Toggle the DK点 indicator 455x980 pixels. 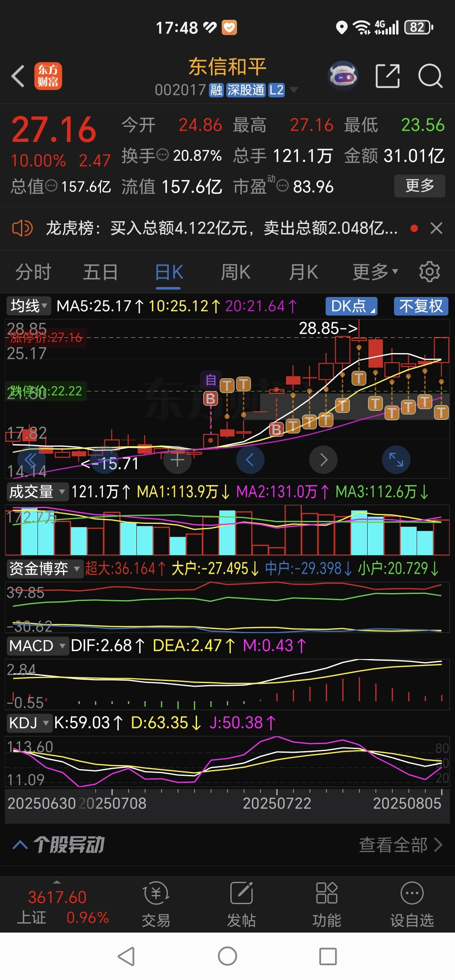[x=351, y=306]
